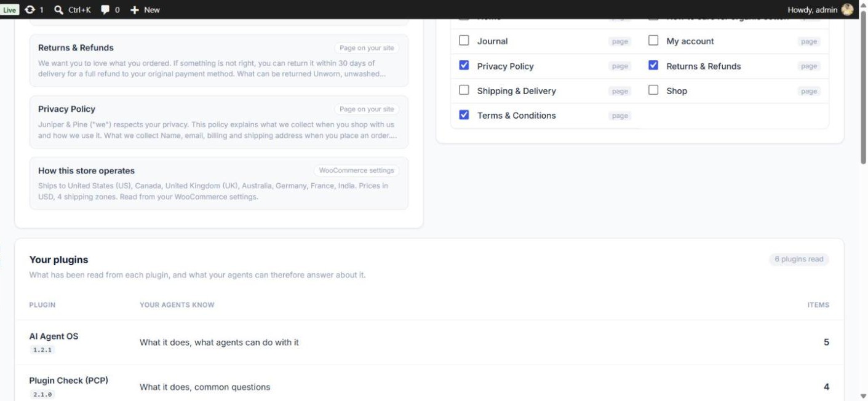Click the scrollbar down arrow

pyautogui.click(x=863, y=396)
